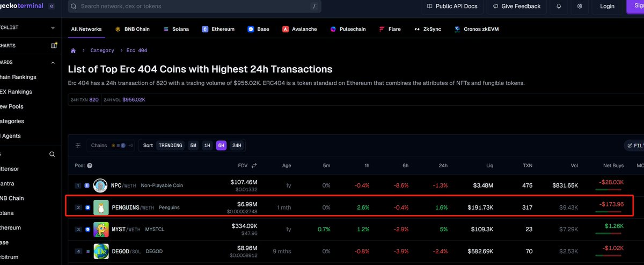Click Solana chain icon in DEGOD row
644x265 pixels.
click(x=87, y=250)
